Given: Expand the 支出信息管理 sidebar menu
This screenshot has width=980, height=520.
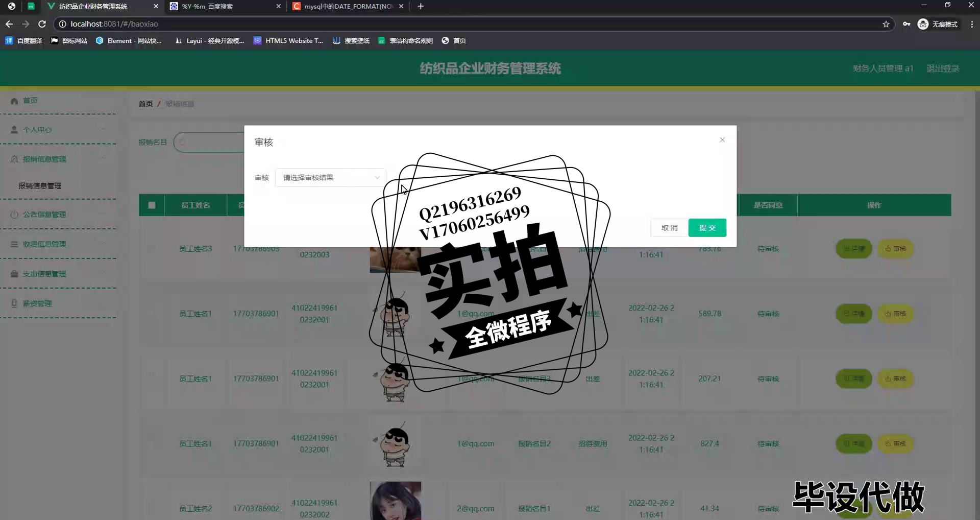Looking at the screenshot, I should tap(59, 274).
